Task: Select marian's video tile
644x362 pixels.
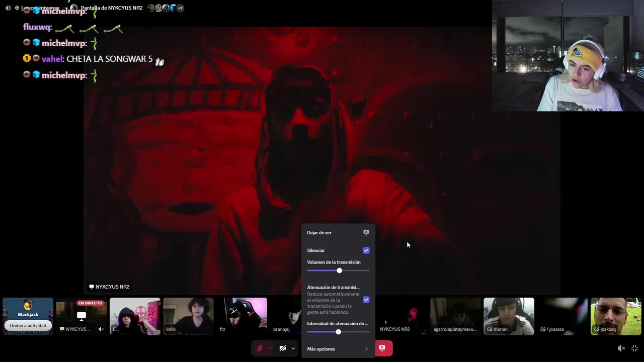Action: [x=509, y=316]
